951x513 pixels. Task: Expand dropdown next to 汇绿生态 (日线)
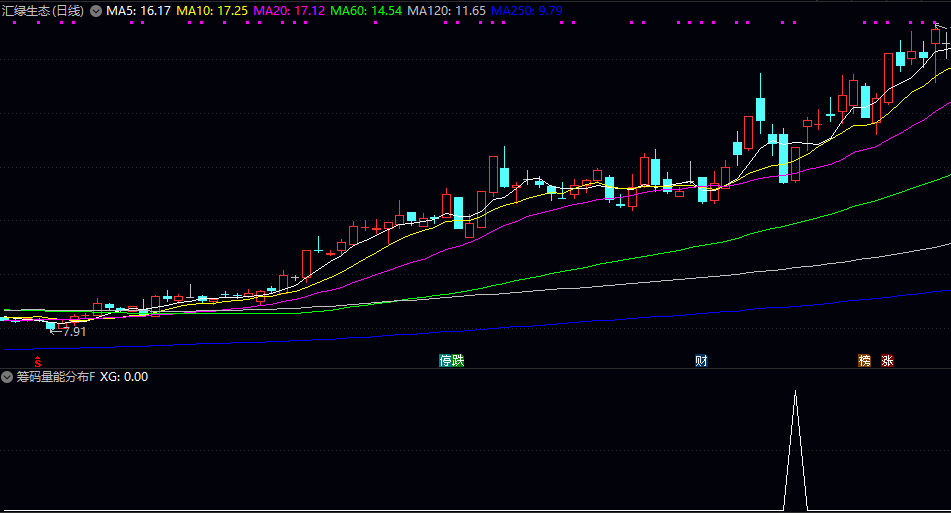tap(96, 11)
